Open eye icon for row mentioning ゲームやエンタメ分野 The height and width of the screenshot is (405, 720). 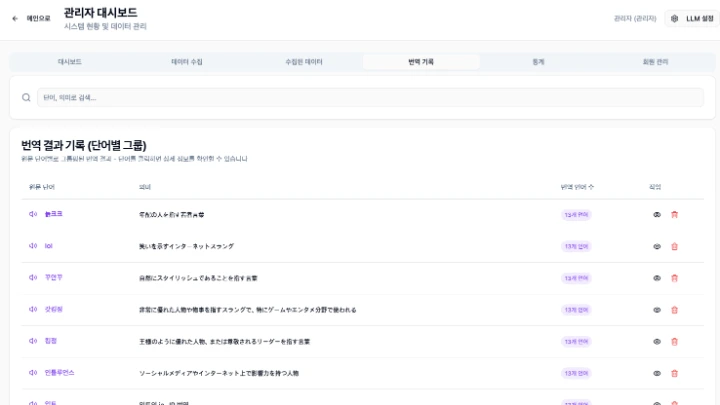pyautogui.click(x=657, y=310)
